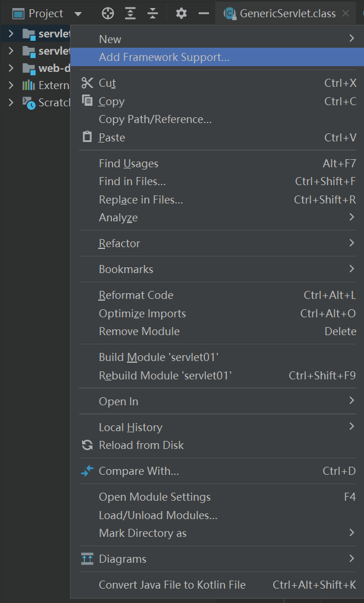The width and height of the screenshot is (364, 603).
Task: Click the Collapse All toolbar icon
Action: [153, 13]
